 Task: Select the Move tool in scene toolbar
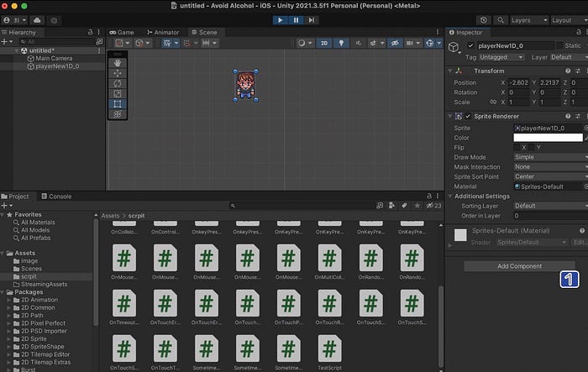tap(118, 73)
